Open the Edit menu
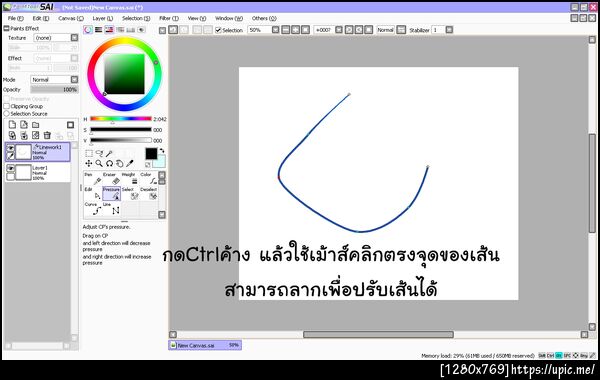The image size is (600, 380). [x=41, y=18]
